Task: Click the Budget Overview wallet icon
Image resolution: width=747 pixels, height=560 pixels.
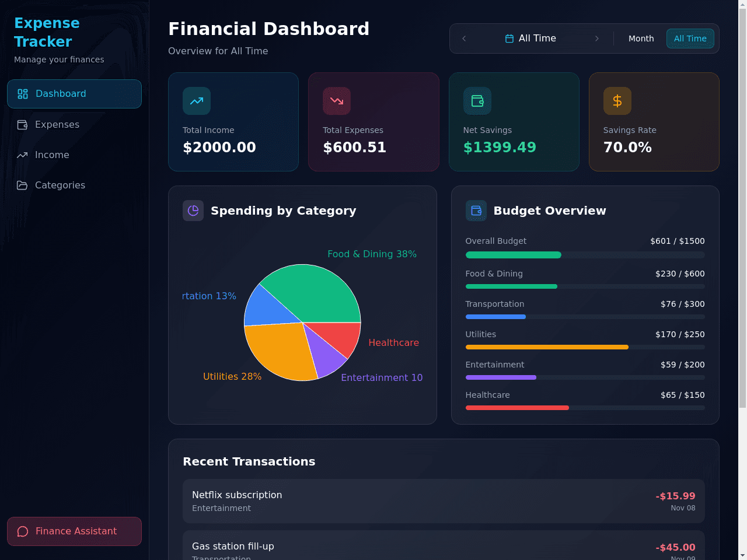Action: tap(476, 211)
